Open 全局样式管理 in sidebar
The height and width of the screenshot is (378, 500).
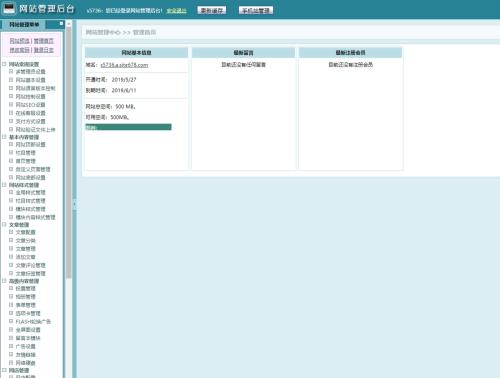click(30, 193)
